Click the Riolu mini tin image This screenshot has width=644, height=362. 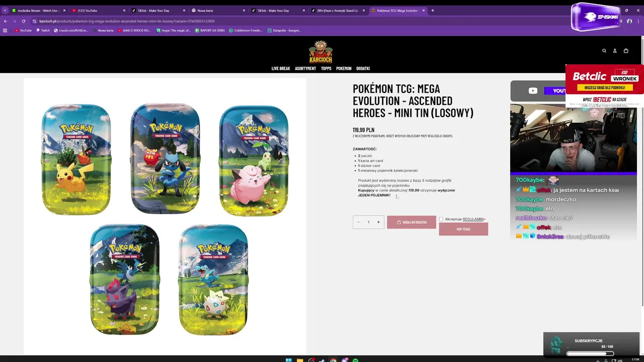(165, 158)
